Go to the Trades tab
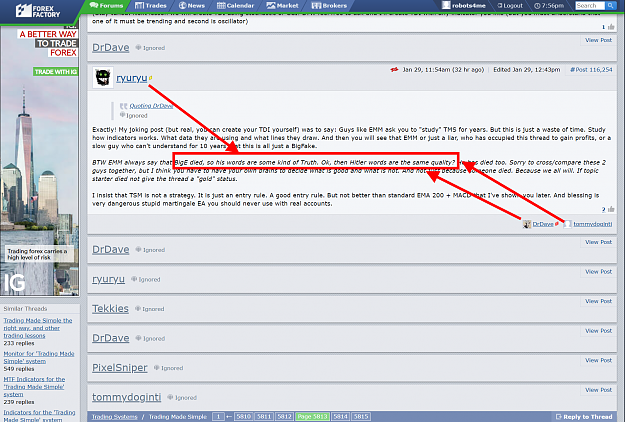625x422 pixels. [x=151, y=6]
